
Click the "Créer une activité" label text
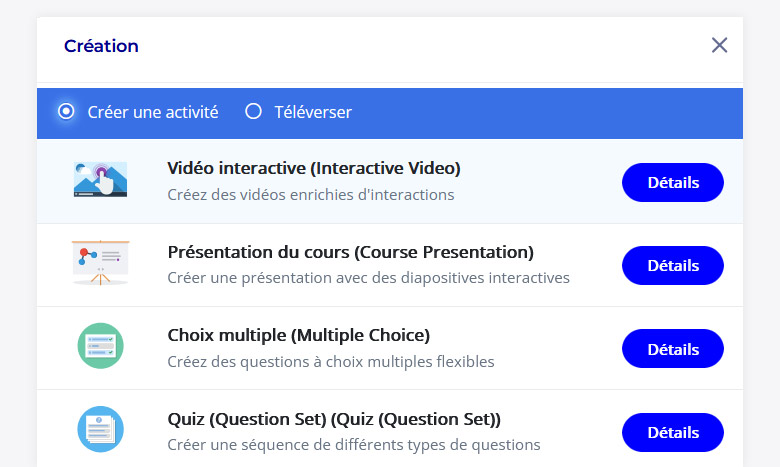point(153,112)
